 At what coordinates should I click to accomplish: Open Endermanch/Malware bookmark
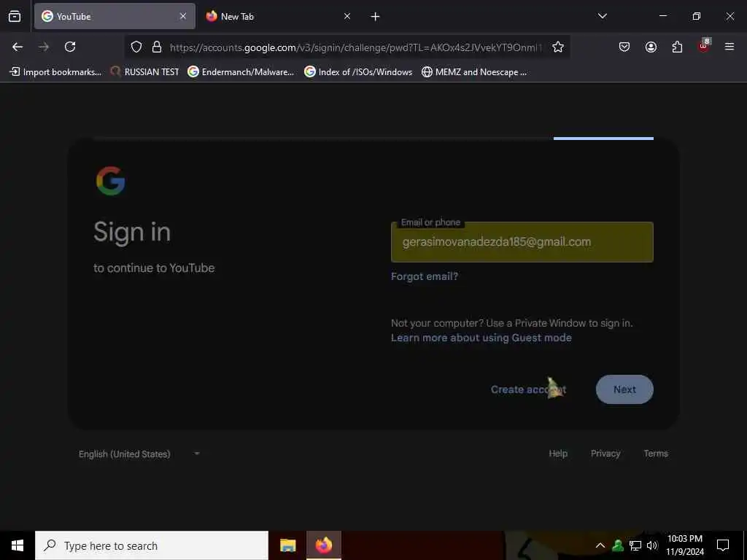241,72
